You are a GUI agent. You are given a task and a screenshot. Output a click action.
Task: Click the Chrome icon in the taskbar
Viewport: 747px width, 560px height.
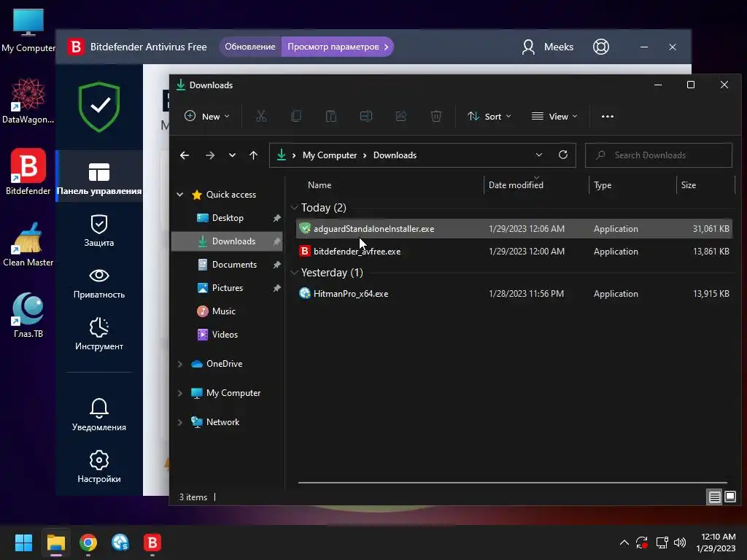[x=88, y=542]
